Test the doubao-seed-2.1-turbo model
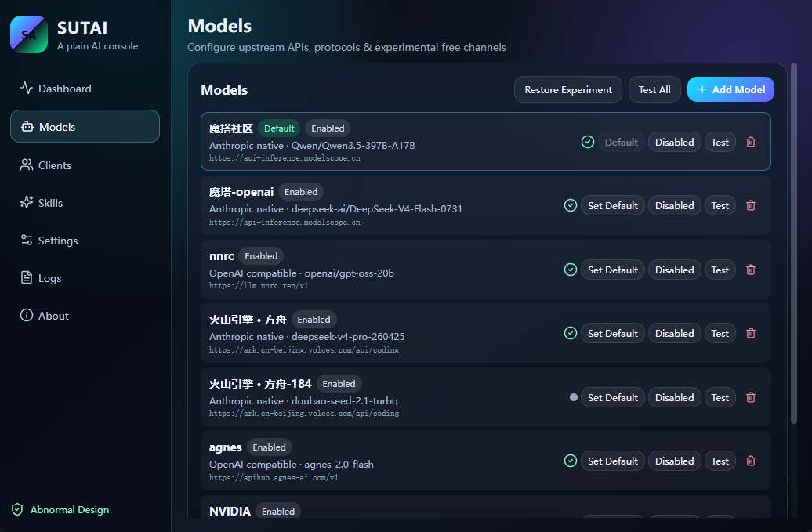 [x=720, y=397]
